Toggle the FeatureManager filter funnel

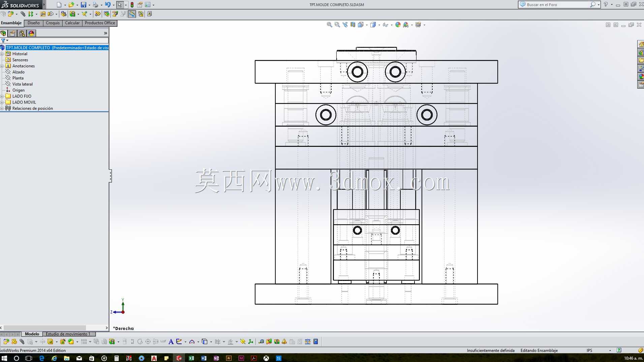tap(3, 40)
